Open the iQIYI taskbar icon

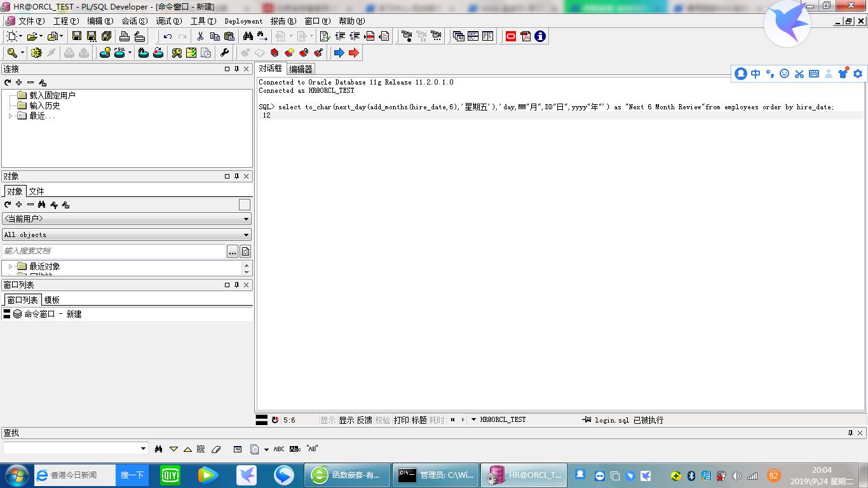click(170, 475)
